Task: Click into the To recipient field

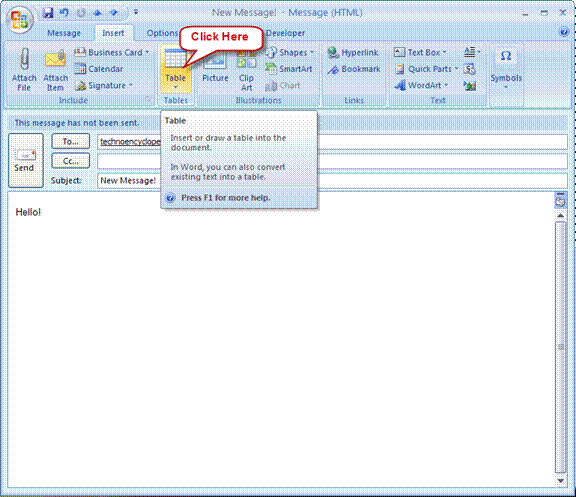Action: point(332,142)
